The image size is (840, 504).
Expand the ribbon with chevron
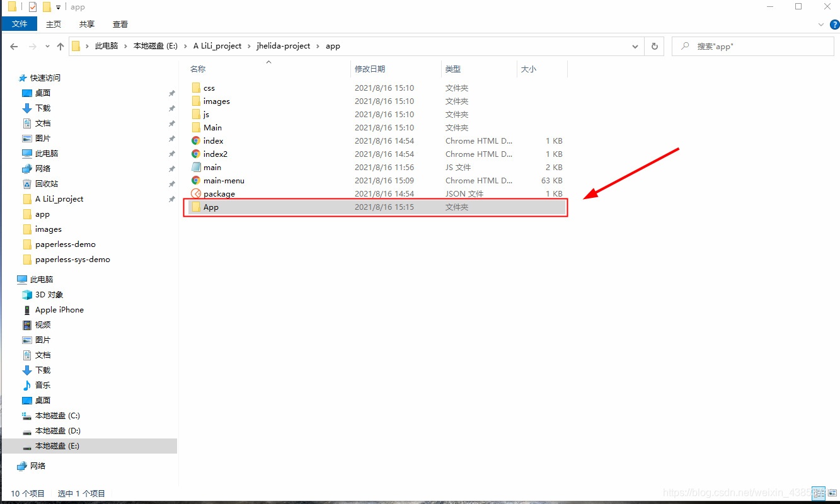[x=821, y=25]
